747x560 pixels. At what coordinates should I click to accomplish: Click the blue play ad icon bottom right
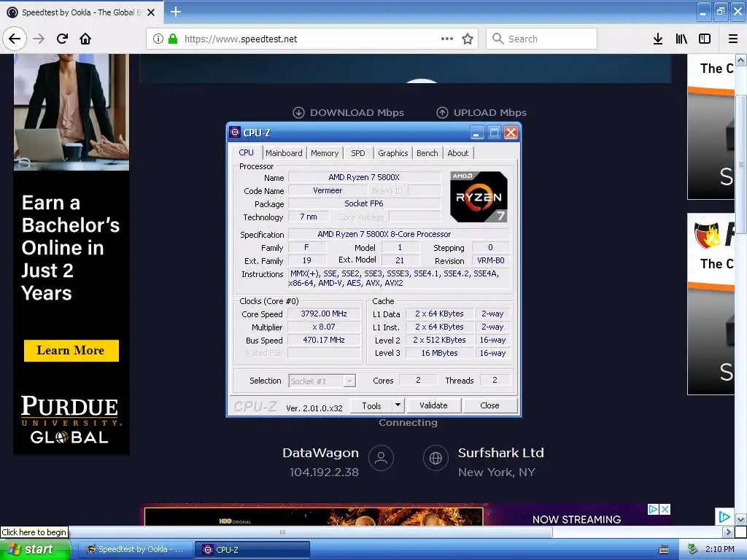pyautogui.click(x=724, y=517)
